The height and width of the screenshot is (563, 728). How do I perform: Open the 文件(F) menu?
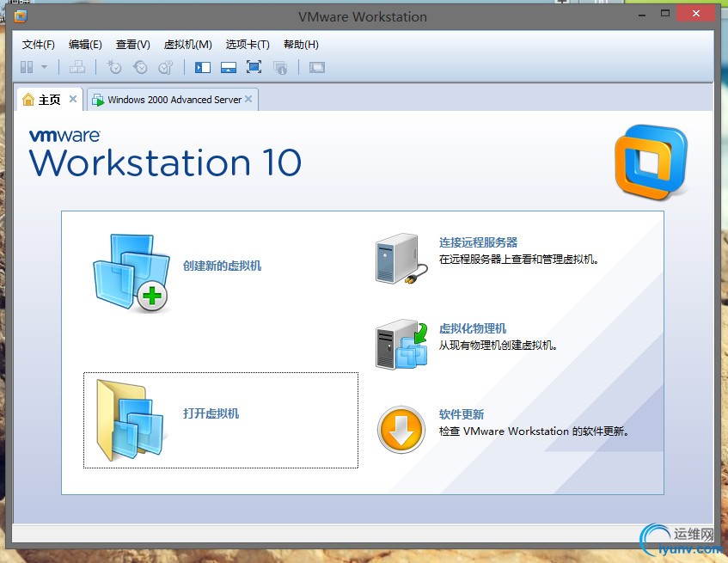(x=39, y=45)
